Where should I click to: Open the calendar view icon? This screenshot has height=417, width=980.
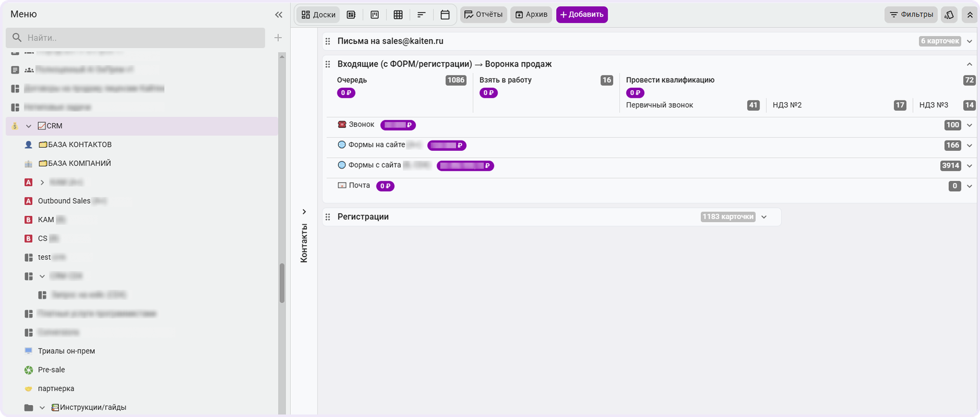(x=445, y=15)
